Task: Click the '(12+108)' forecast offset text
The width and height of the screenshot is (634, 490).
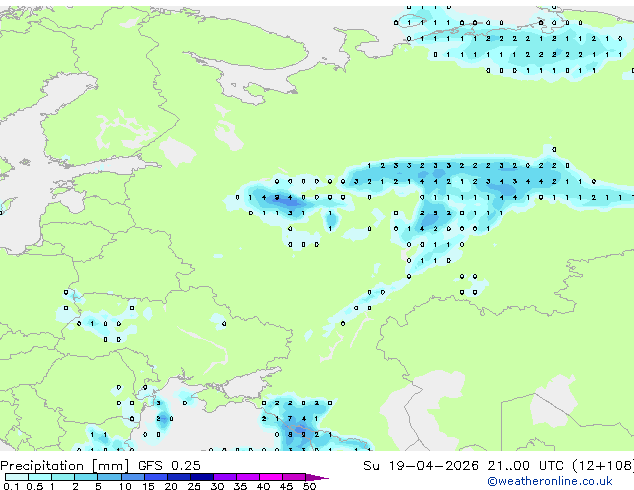Action: click(x=603, y=466)
